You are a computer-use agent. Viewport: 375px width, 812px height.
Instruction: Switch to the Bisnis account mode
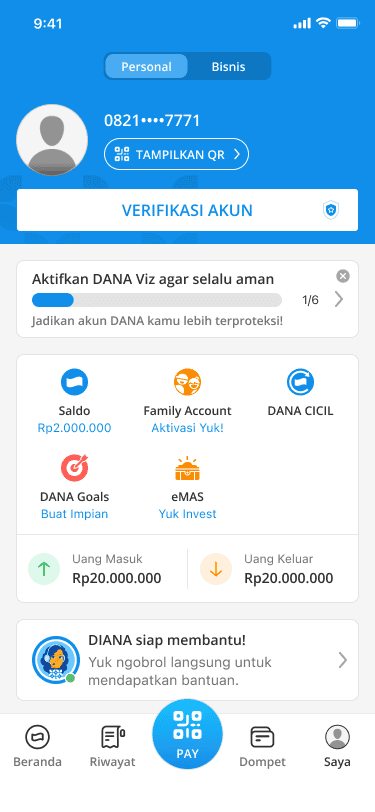(228, 66)
